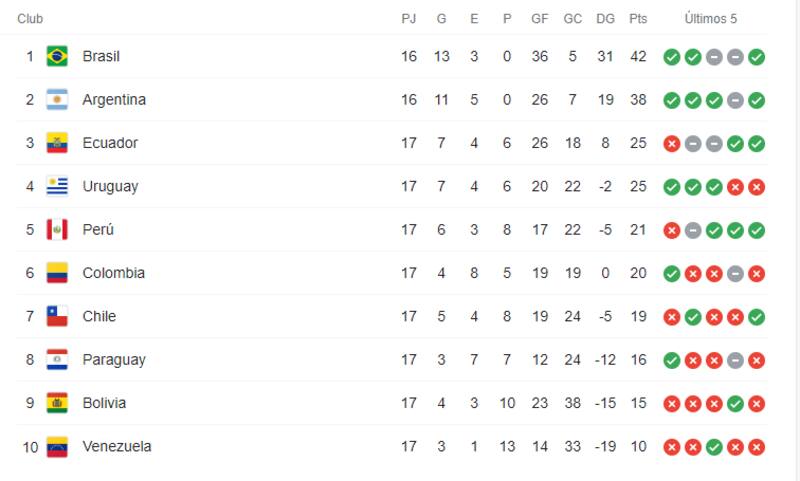Click the Brasil flag icon
The width and height of the screenshot is (800, 481).
(57, 56)
